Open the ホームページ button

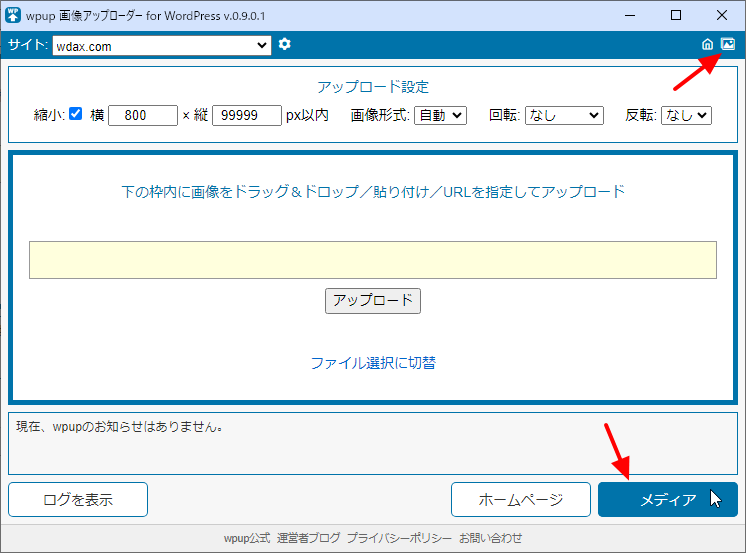520,500
